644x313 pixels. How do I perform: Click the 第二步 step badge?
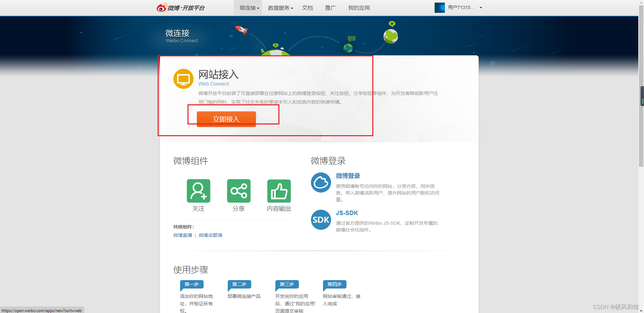tap(239, 284)
